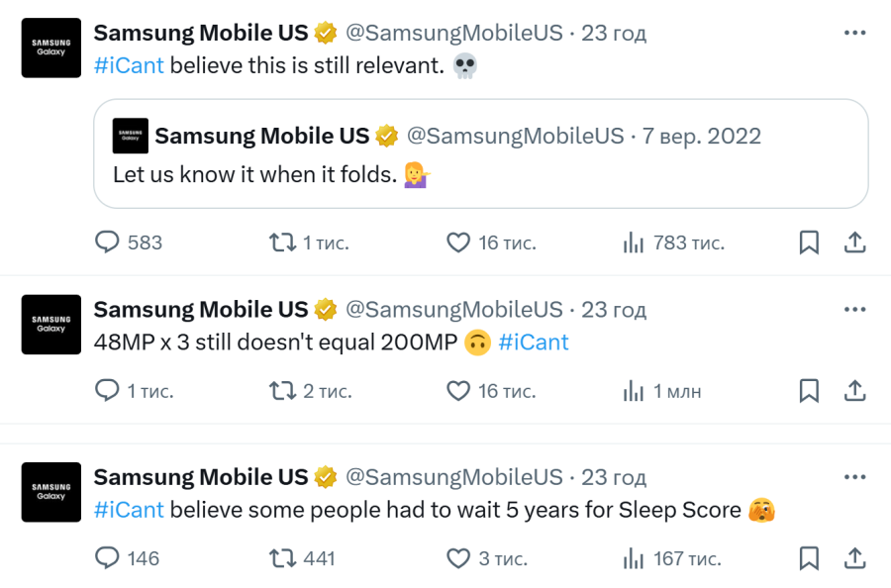891x588 pixels.
Task: Share the Sleep Score tweet
Action: click(x=855, y=559)
